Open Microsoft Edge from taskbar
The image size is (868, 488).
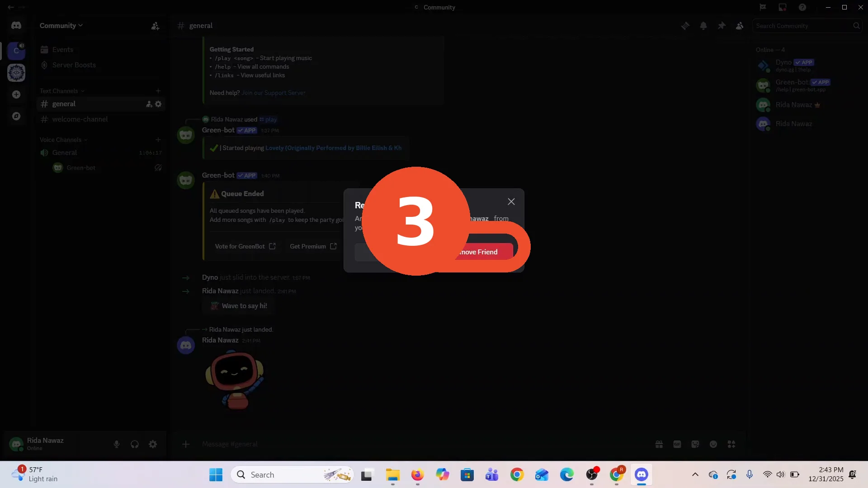pos(567,475)
